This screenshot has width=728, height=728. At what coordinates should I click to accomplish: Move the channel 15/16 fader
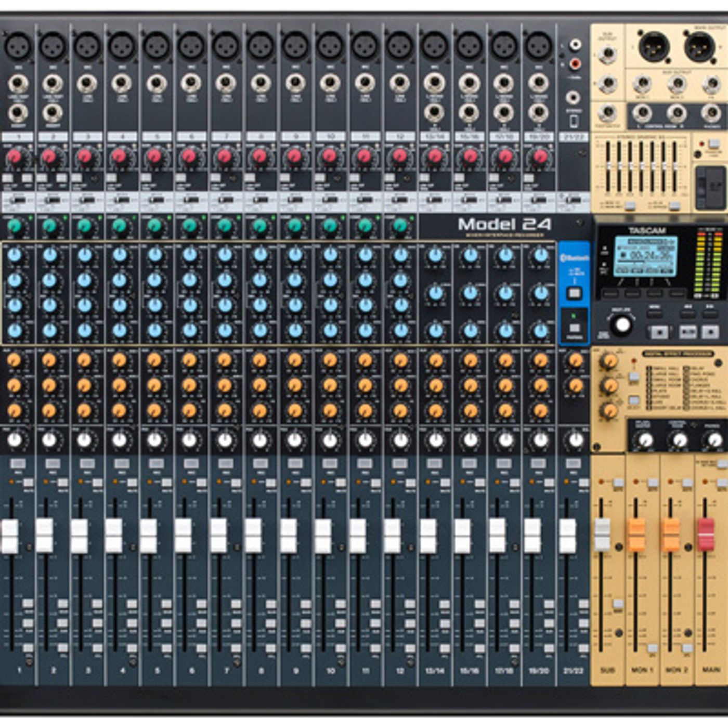(x=462, y=535)
